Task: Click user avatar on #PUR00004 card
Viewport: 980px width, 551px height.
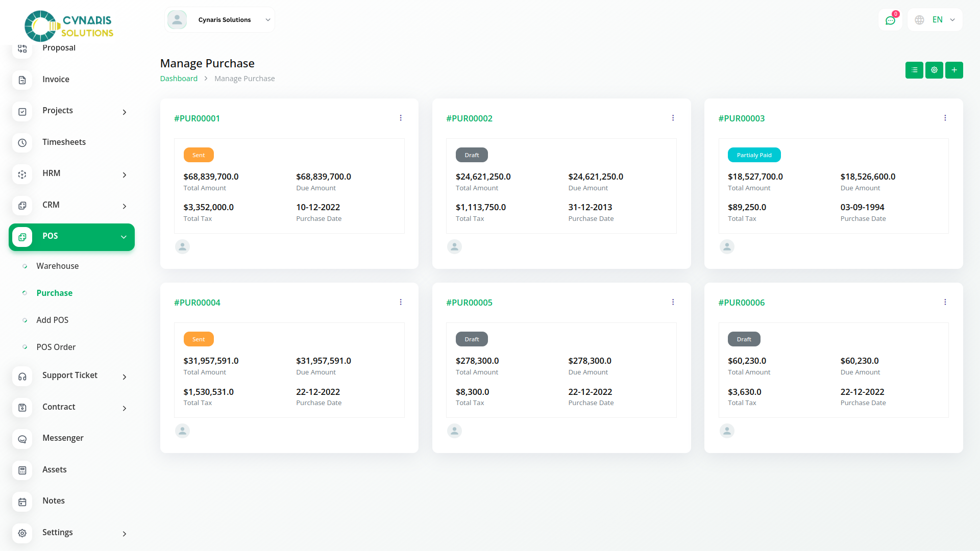Action: pos(182,431)
